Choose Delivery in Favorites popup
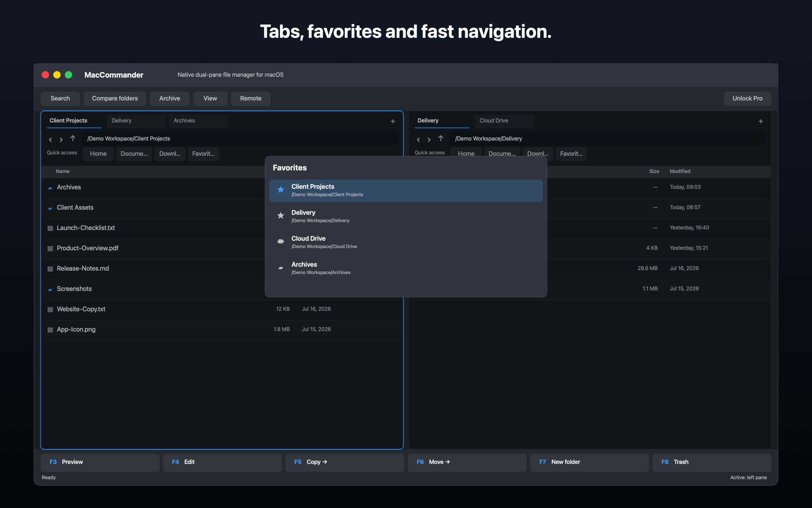 (x=406, y=216)
